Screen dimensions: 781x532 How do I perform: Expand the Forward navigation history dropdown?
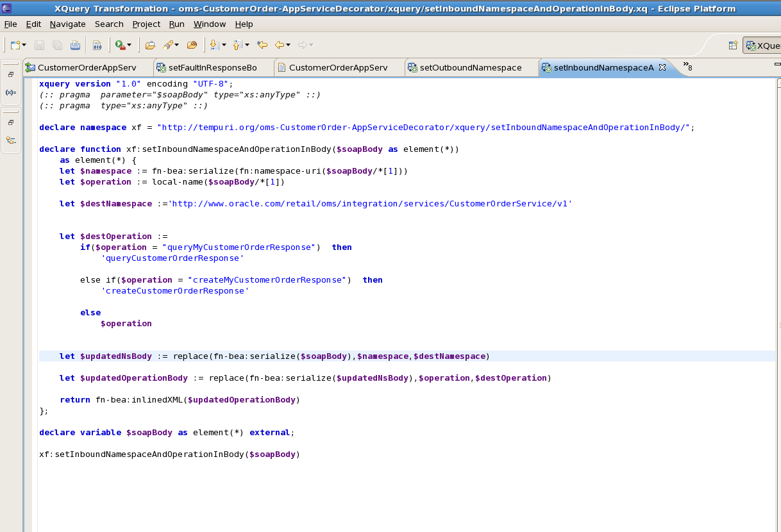click(x=311, y=45)
